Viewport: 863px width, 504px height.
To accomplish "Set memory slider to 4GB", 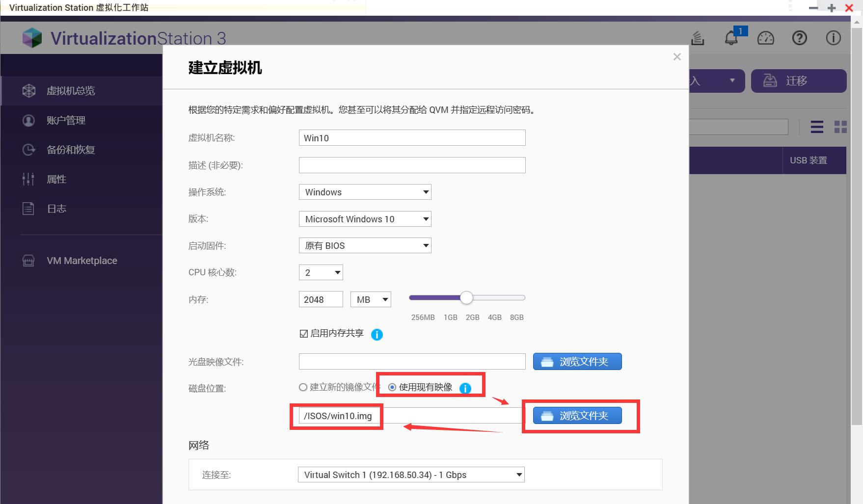I will (x=494, y=297).
